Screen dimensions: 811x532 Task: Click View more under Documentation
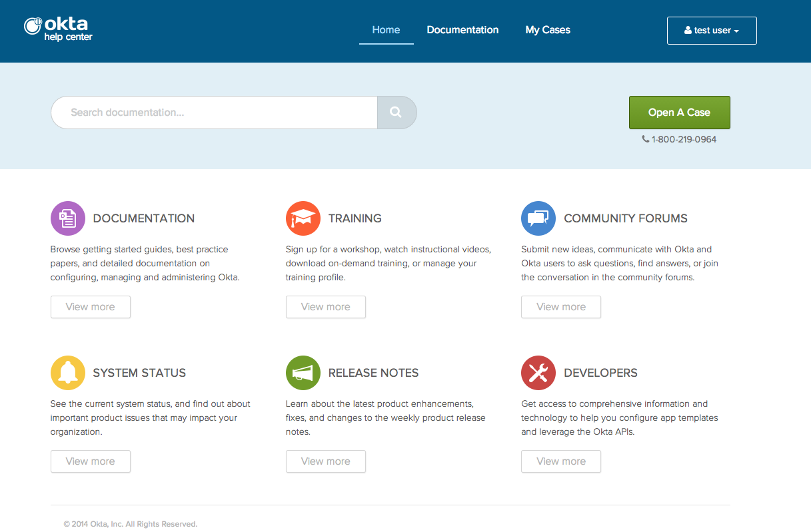pyautogui.click(x=91, y=307)
